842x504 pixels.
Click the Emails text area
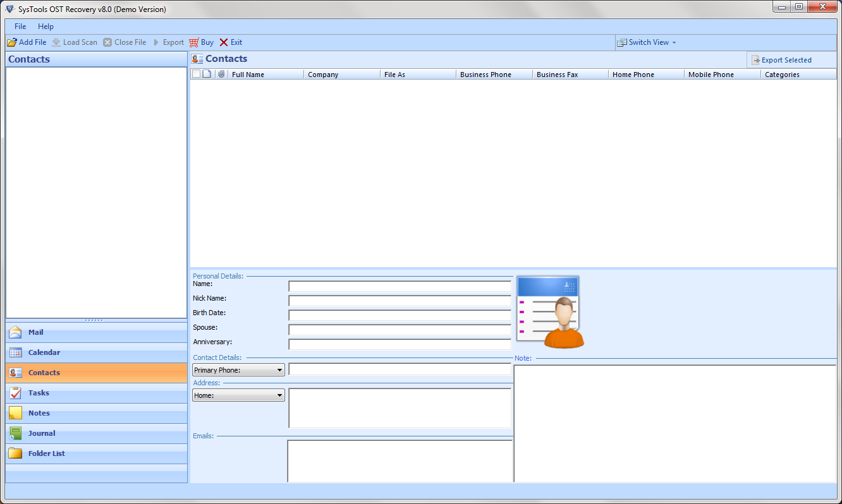click(x=400, y=461)
